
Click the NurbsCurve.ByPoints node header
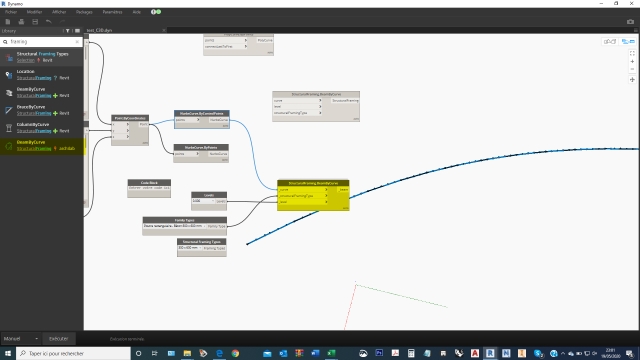(201, 147)
